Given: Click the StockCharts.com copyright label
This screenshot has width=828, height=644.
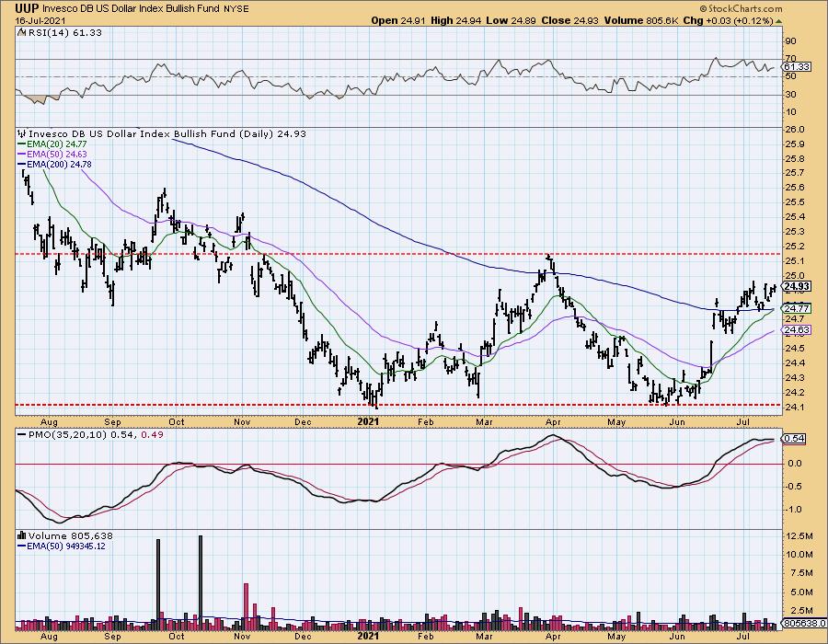Looking at the screenshot, I should click(741, 8).
